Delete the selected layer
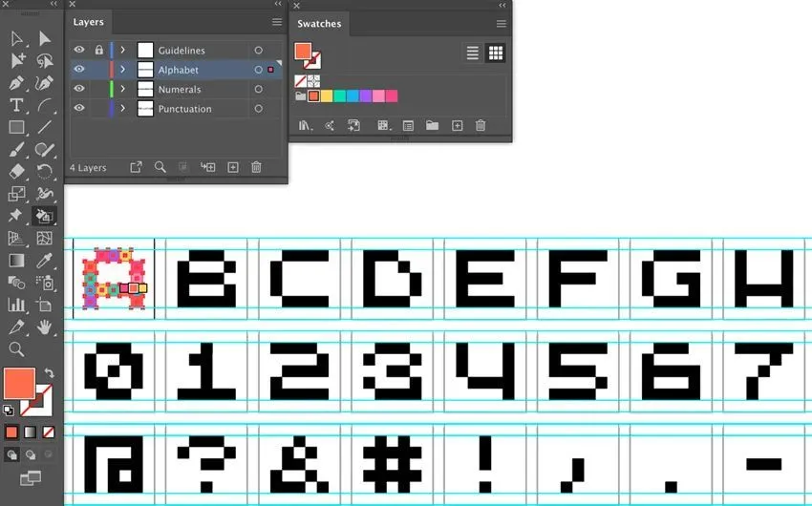The image size is (812, 506). pos(256,167)
